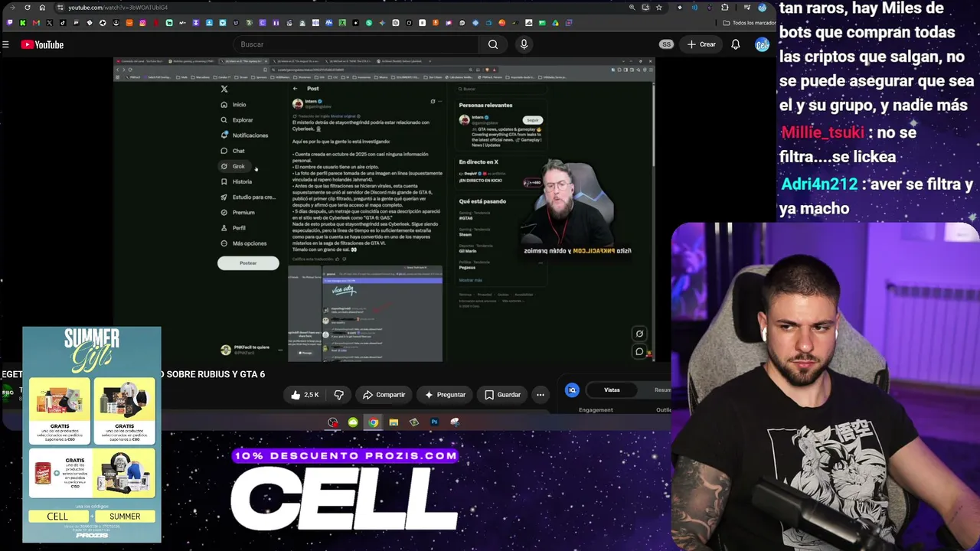Click the SS badge beside the Crear button
This screenshot has height=551, width=980.
tap(666, 44)
